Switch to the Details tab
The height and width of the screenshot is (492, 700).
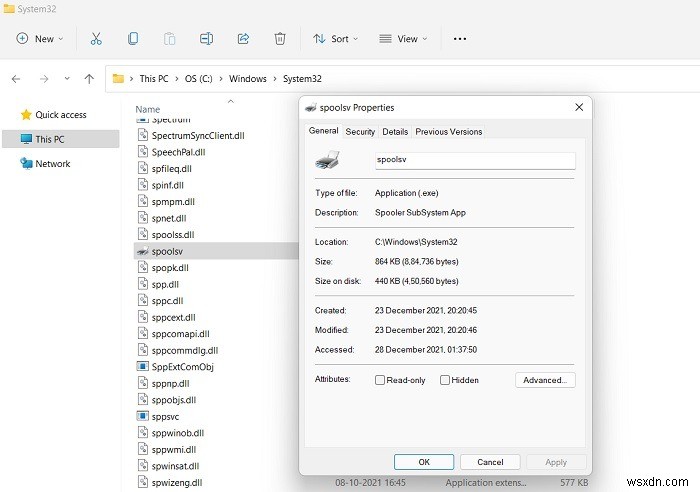[x=395, y=132]
